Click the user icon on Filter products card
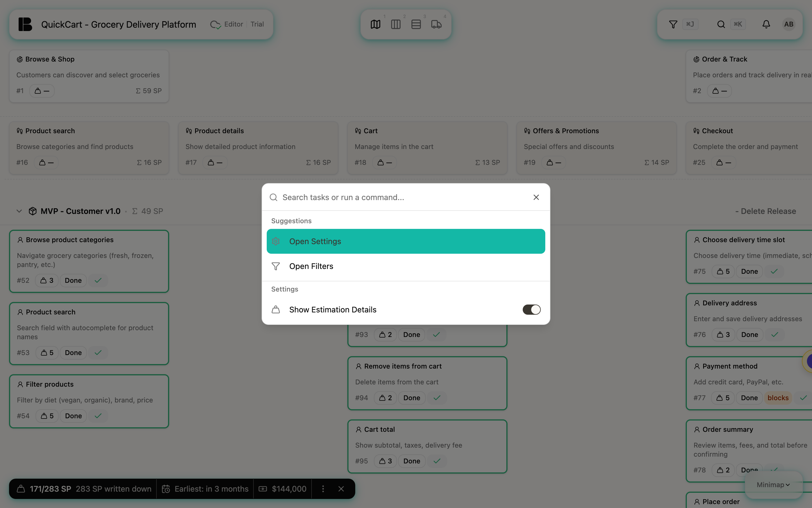 20,384
